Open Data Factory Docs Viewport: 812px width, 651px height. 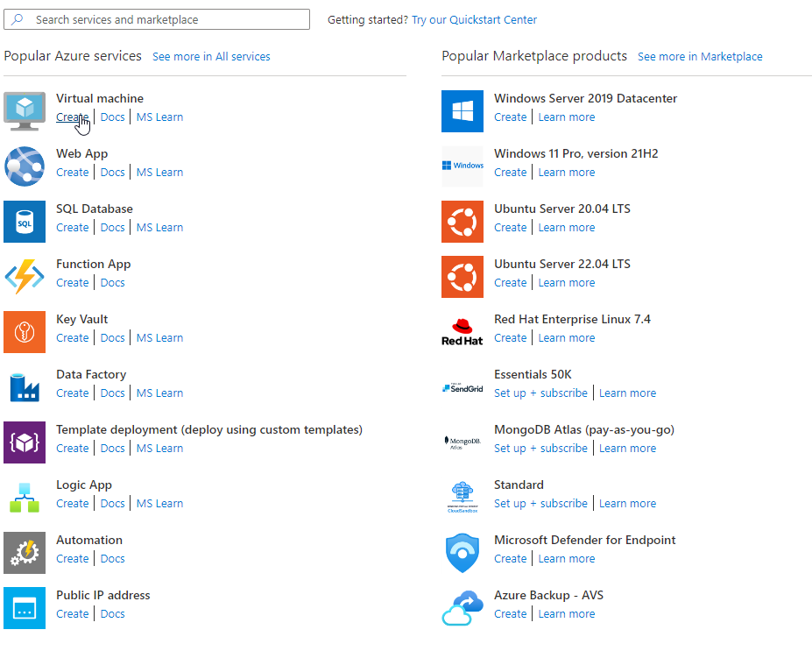[x=112, y=393]
